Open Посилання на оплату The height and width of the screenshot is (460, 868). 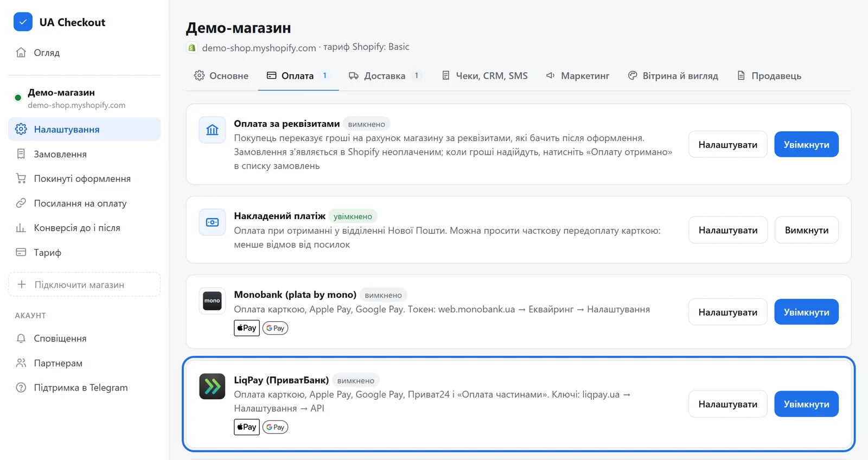tap(84, 203)
